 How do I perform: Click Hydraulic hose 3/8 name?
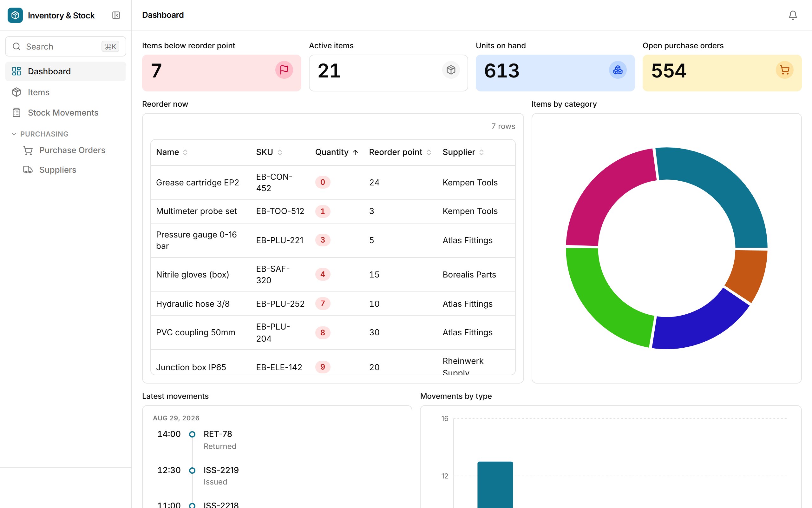[193, 304]
